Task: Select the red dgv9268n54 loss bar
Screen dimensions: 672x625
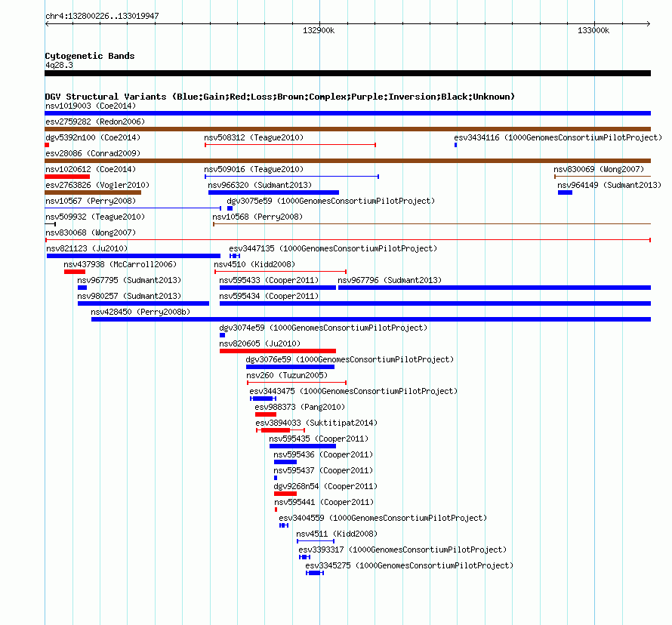Action: point(285,494)
